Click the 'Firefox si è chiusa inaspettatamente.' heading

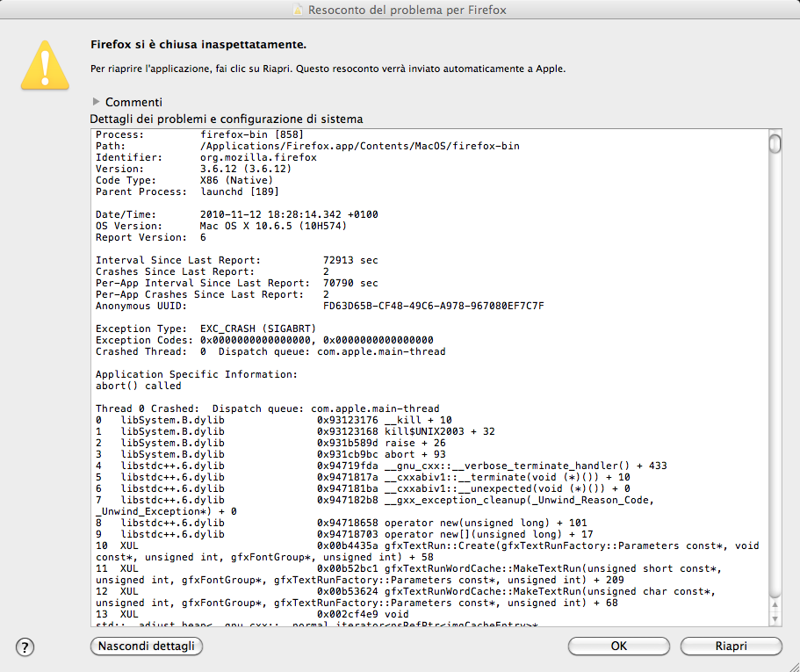[198, 45]
